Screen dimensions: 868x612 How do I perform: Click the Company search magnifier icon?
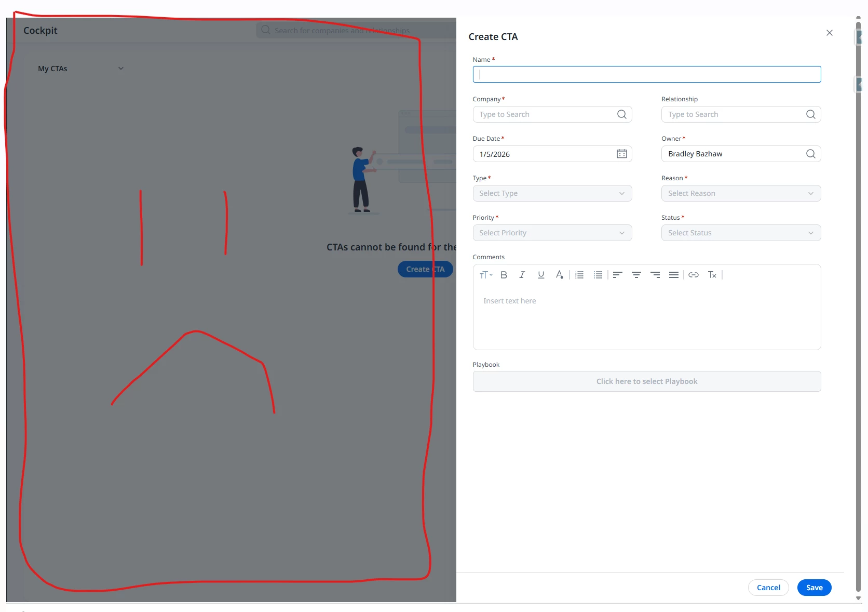(x=621, y=114)
